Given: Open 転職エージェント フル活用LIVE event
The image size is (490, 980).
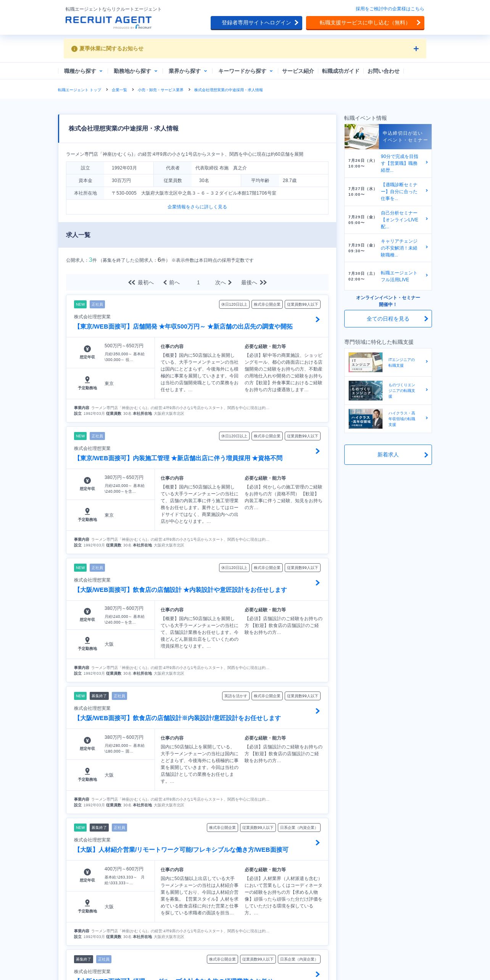Looking at the screenshot, I should (388, 276).
